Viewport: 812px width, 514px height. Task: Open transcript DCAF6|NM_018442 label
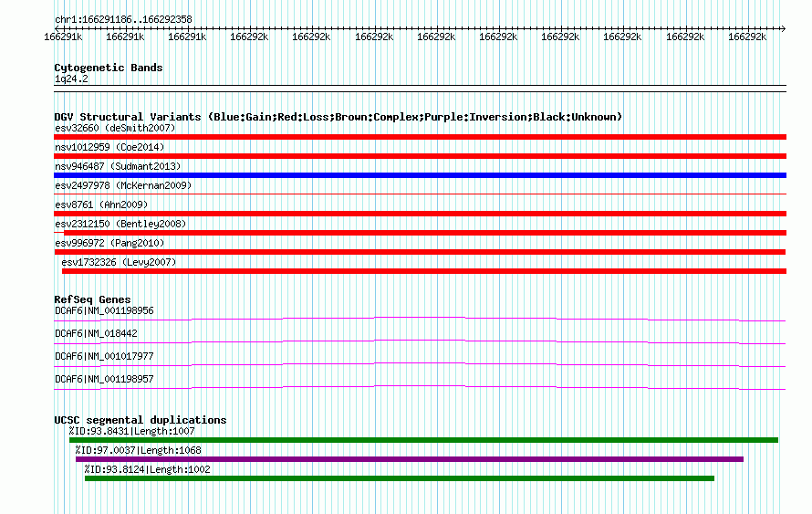[96, 333]
